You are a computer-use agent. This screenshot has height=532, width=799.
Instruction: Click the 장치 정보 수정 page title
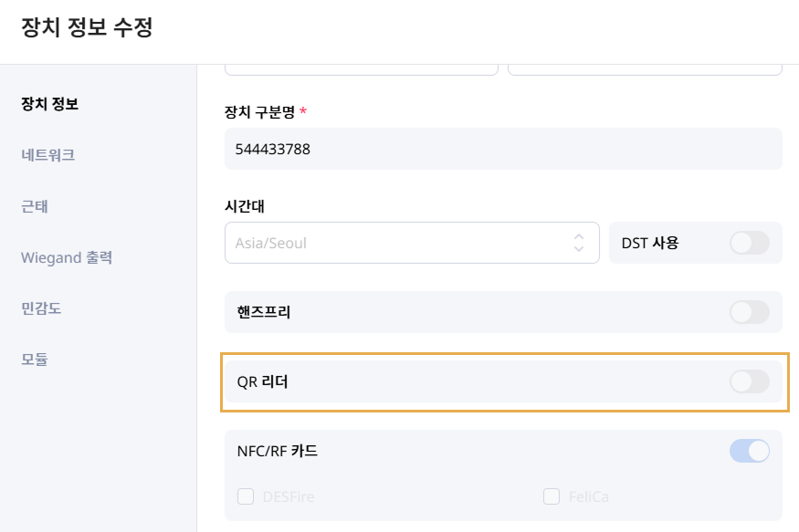pos(86,28)
